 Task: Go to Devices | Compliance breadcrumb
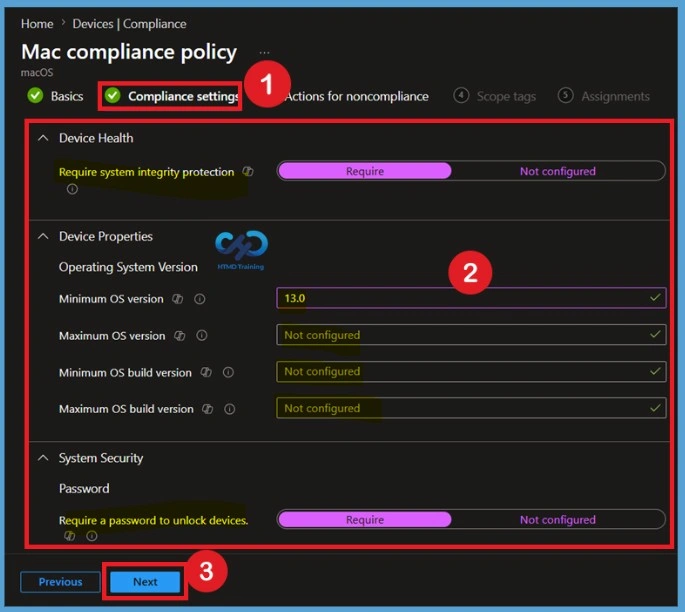(129, 24)
